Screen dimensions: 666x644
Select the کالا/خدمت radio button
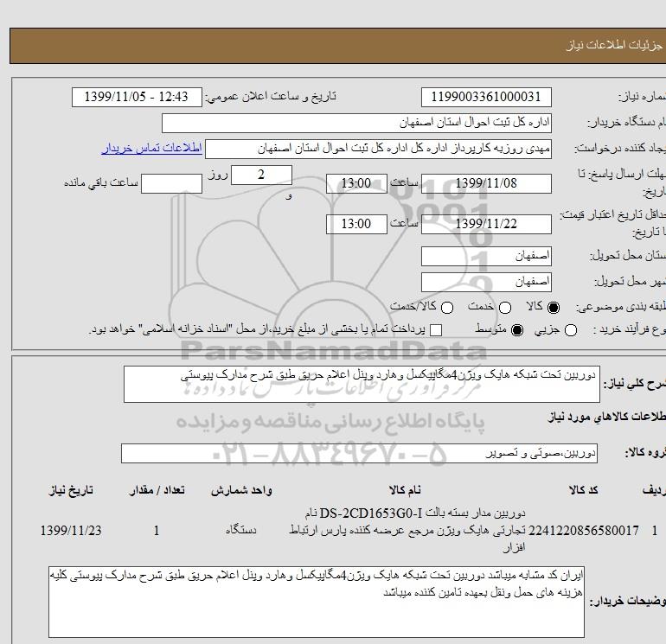tap(447, 308)
